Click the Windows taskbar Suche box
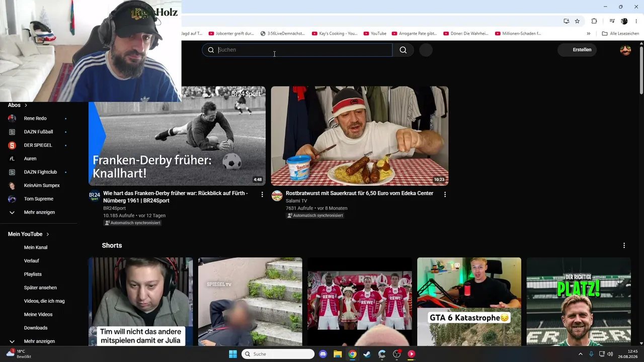This screenshot has height=362, width=644. [278, 354]
